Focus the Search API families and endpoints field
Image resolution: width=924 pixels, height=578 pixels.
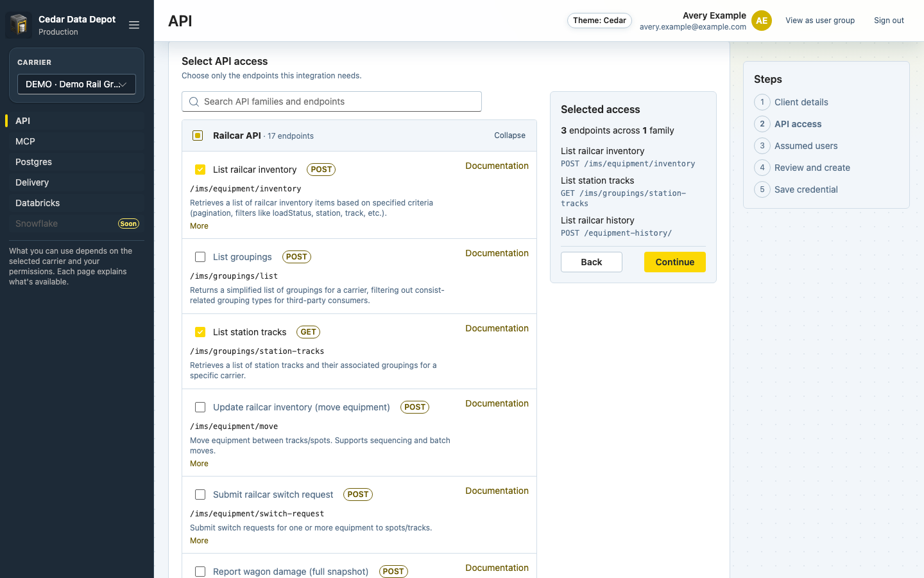[x=332, y=101]
